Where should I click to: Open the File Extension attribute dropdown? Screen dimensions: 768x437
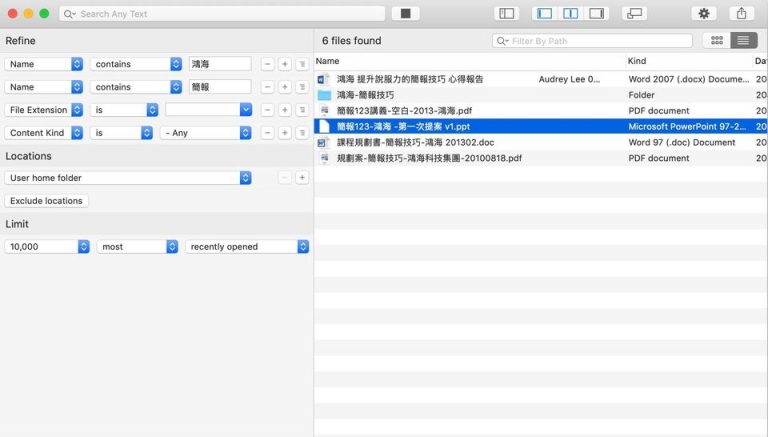click(x=44, y=110)
